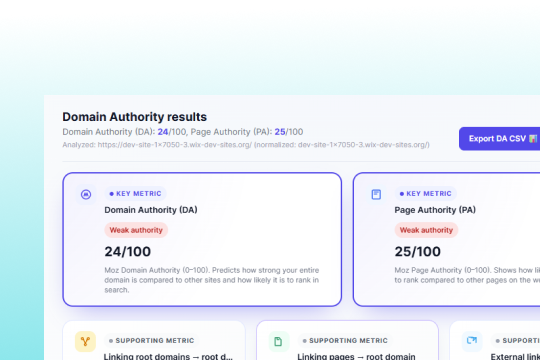
Task: Click the Moz Page Authority description text
Action: pyautogui.click(x=467, y=275)
